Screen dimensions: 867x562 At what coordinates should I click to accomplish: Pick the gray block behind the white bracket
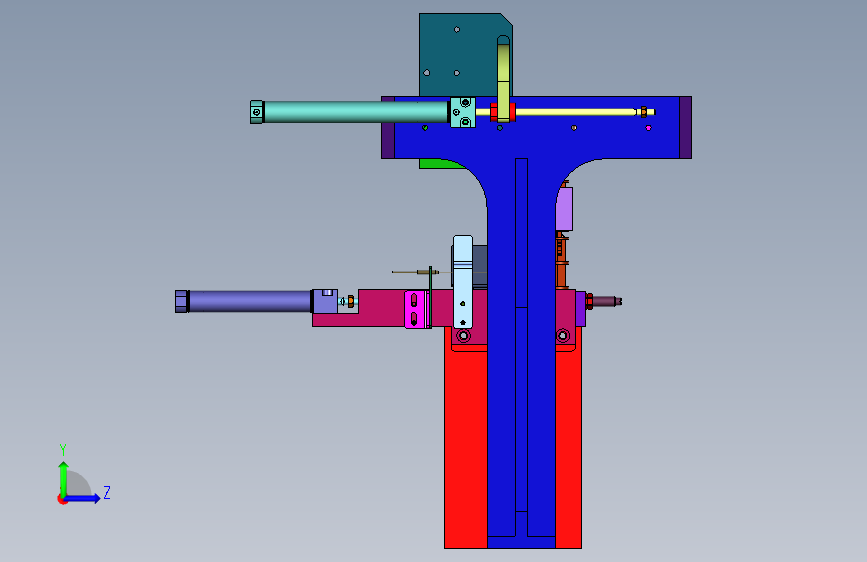pos(480,266)
